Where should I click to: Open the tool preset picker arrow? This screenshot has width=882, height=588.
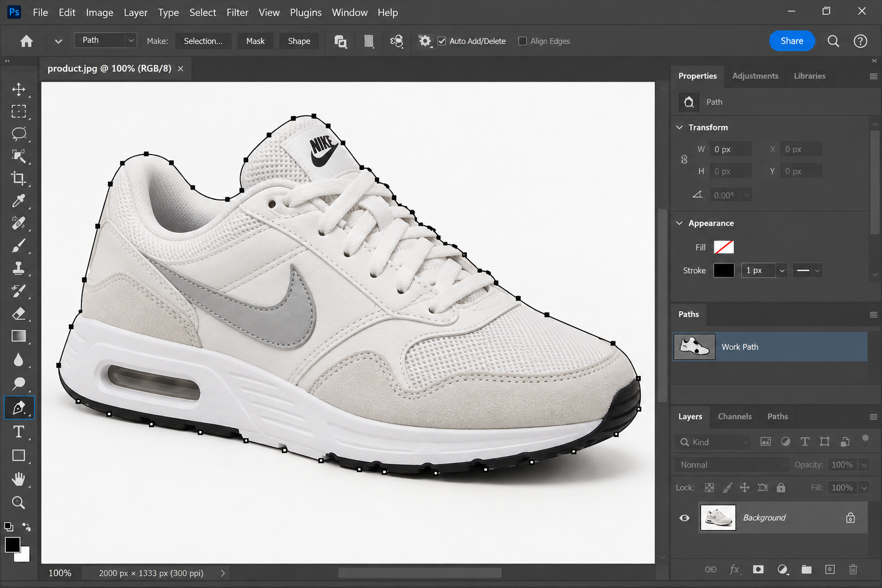tap(58, 41)
